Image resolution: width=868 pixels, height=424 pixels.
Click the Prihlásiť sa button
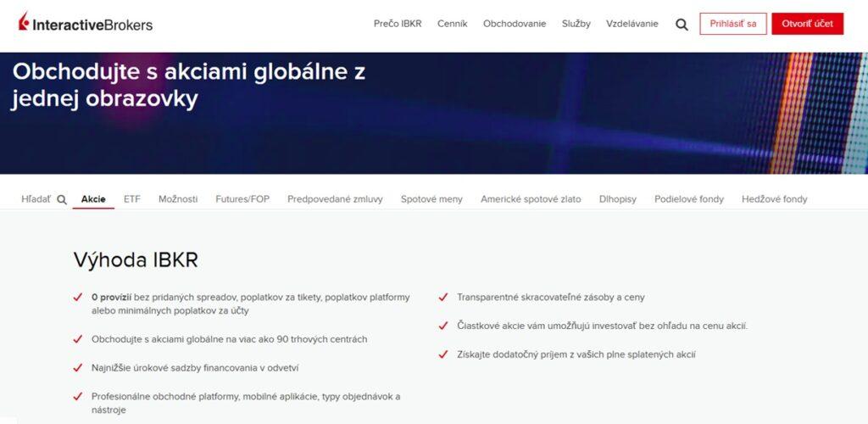(x=733, y=24)
